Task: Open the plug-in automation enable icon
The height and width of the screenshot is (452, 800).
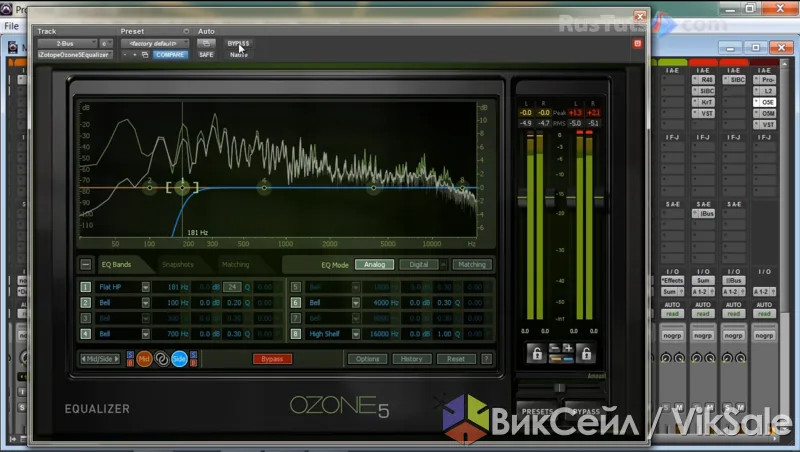Action: point(206,43)
